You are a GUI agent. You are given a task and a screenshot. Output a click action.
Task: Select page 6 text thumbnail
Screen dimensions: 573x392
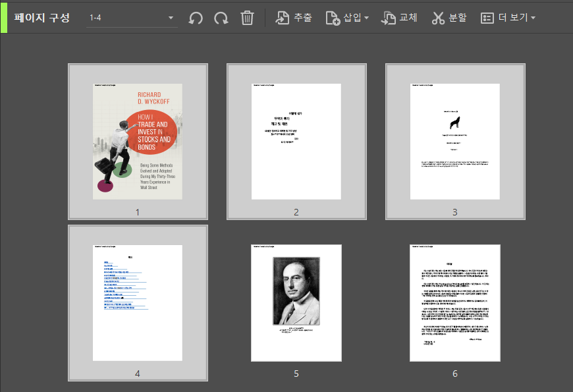click(455, 303)
